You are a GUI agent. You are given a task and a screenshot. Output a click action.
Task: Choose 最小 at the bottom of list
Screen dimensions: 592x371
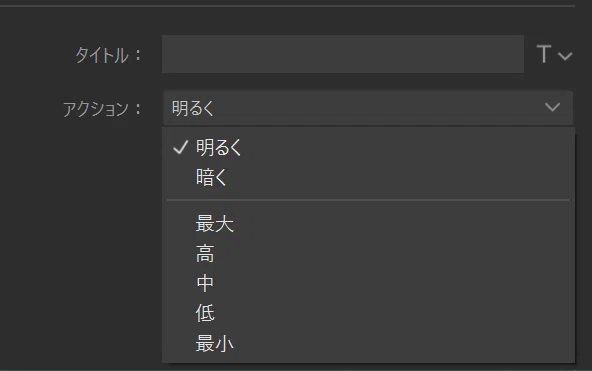pyautogui.click(x=368, y=343)
